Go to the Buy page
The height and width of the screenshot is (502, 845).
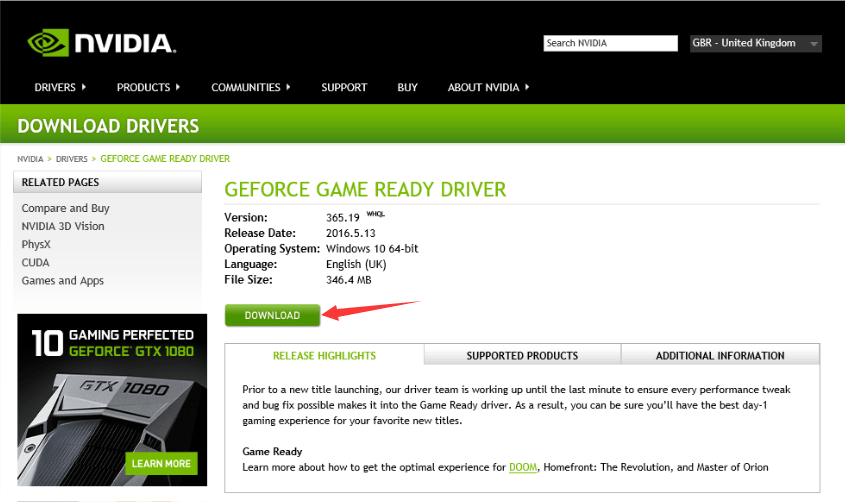click(407, 88)
